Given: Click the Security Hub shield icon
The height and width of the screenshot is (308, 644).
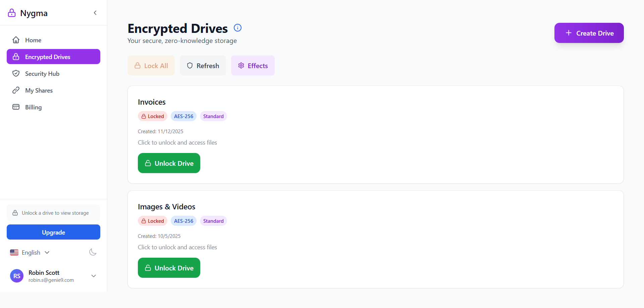Looking at the screenshot, I should click(16, 73).
